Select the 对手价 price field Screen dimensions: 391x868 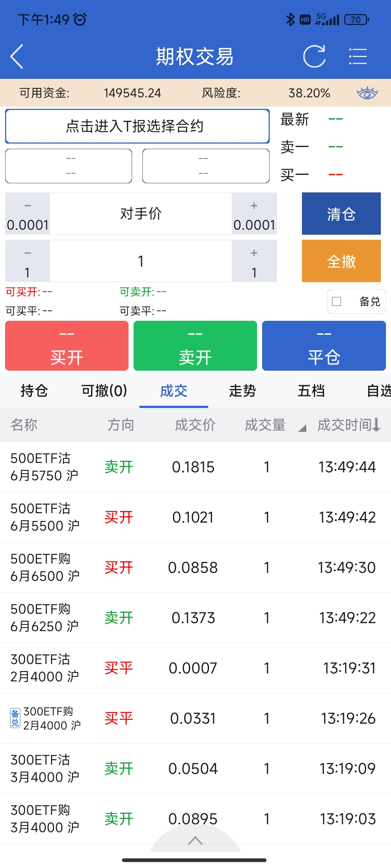141,214
